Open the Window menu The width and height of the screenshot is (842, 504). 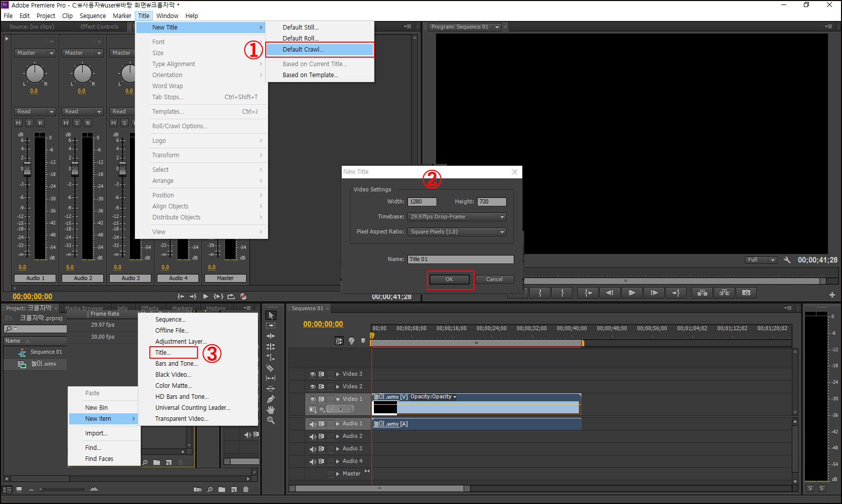pos(167,16)
